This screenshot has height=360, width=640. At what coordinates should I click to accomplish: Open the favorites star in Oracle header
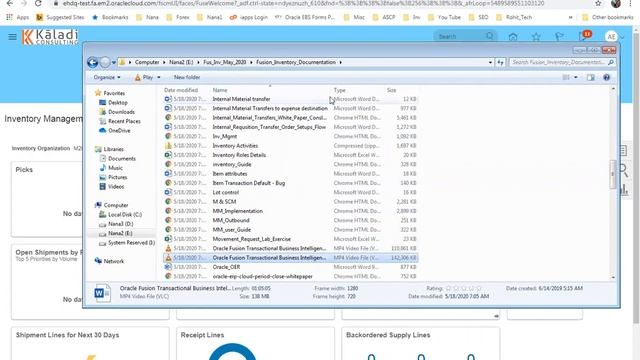[x=536, y=37]
